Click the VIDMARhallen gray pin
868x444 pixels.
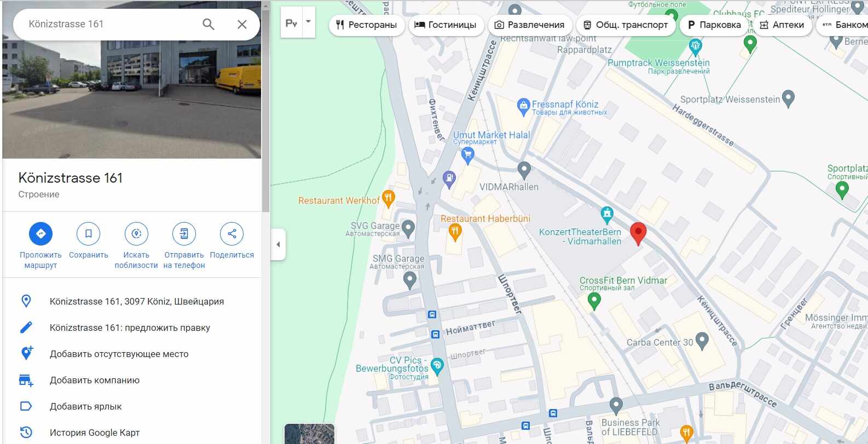click(x=524, y=170)
